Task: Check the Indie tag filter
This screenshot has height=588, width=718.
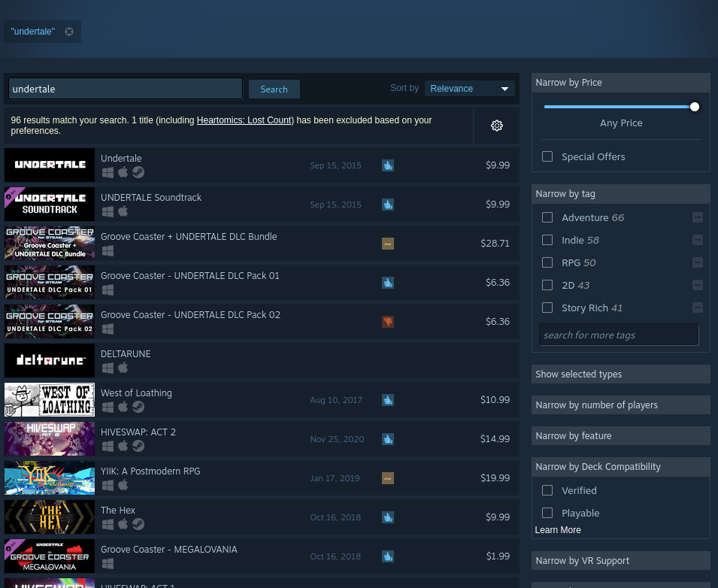Action: (x=547, y=240)
